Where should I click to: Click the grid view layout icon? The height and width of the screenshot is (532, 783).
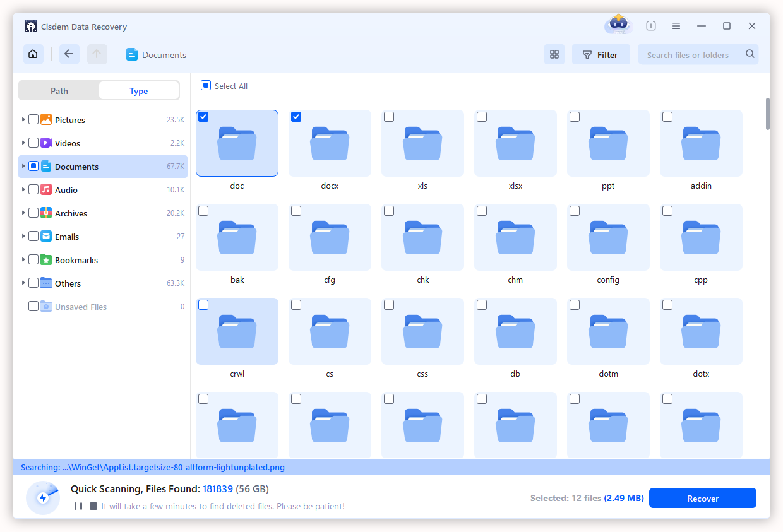coord(554,54)
